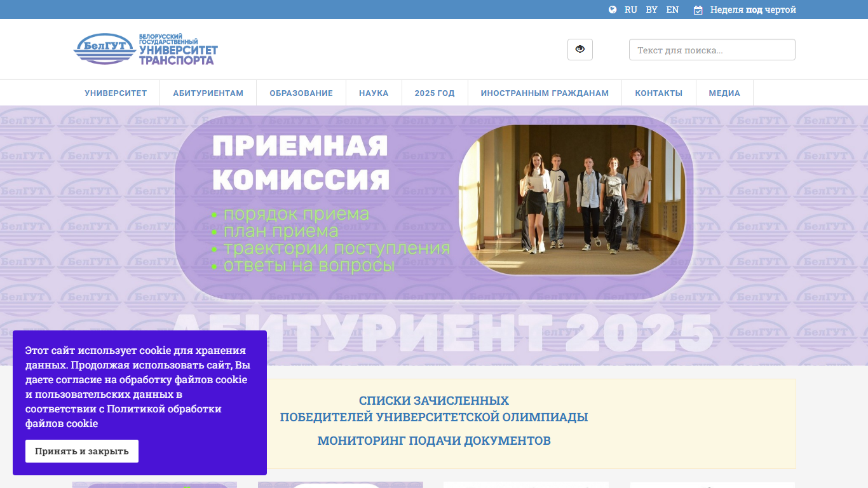
Task: Open the УНИВЕРСИТЕТ menu
Action: [x=116, y=93]
